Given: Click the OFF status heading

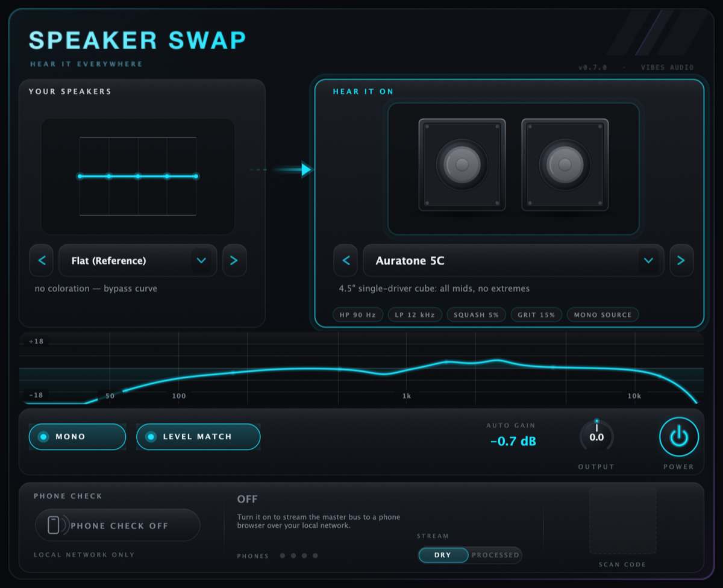Looking at the screenshot, I should click(247, 499).
